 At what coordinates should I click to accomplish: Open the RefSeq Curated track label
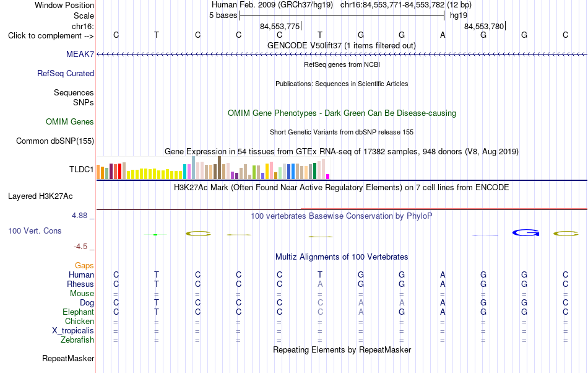coord(66,74)
